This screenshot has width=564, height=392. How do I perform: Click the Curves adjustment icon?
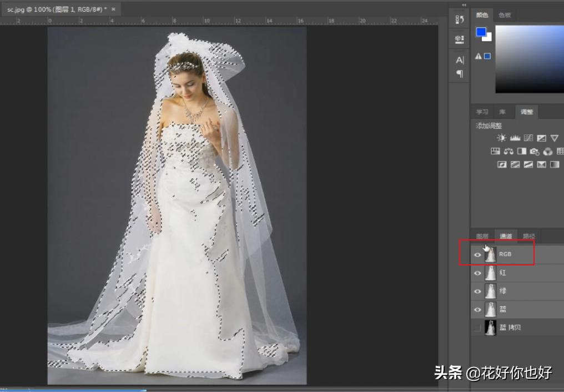(x=528, y=138)
